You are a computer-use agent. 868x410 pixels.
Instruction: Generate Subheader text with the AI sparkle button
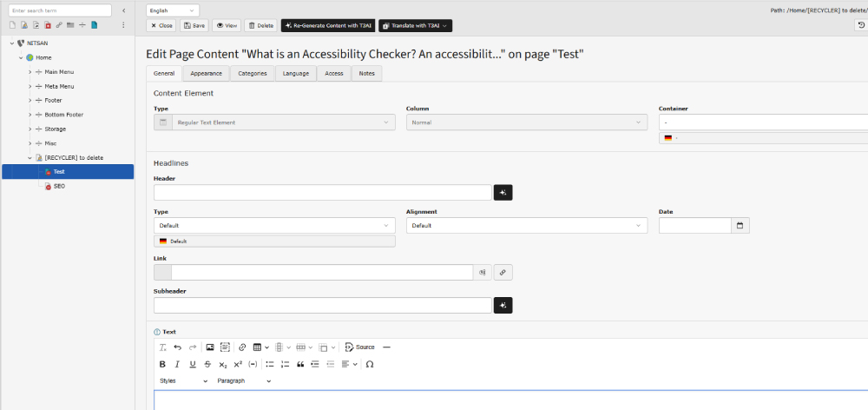503,305
